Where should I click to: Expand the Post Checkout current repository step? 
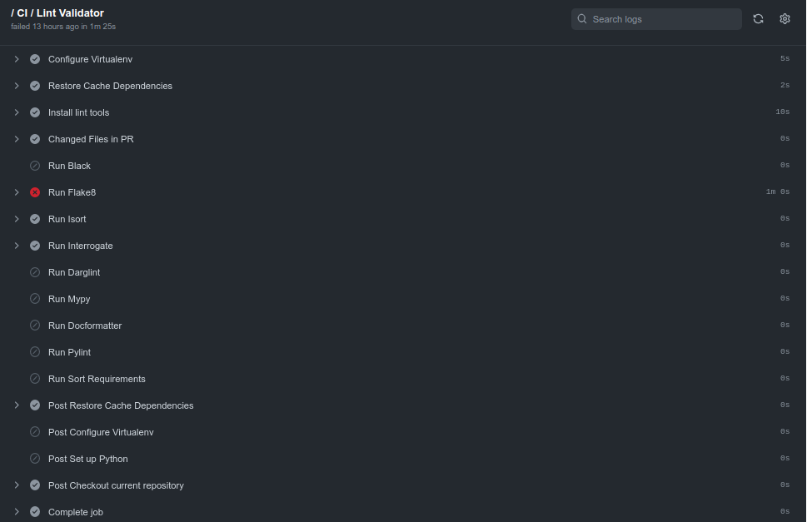(16, 485)
